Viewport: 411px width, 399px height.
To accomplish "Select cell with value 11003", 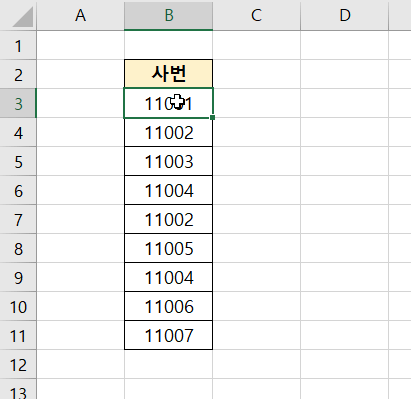I will pos(168,161).
